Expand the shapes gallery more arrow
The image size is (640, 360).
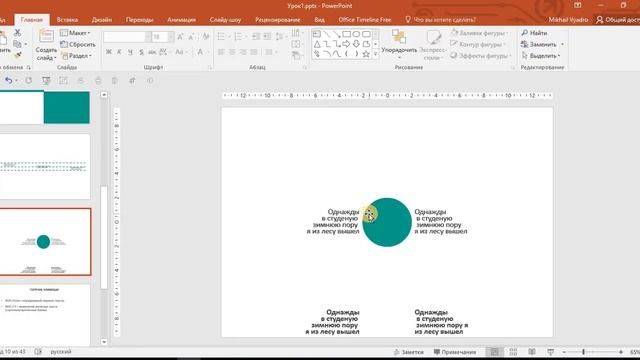376,54
